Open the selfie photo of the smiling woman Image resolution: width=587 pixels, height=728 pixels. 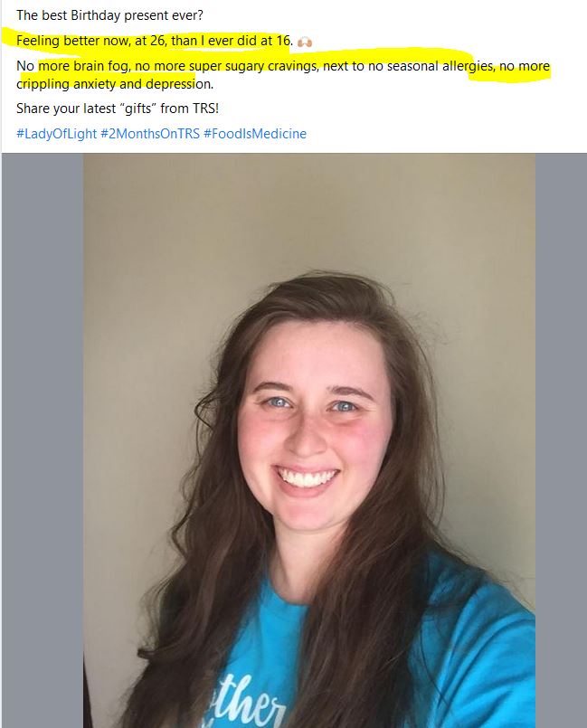[x=309, y=440]
